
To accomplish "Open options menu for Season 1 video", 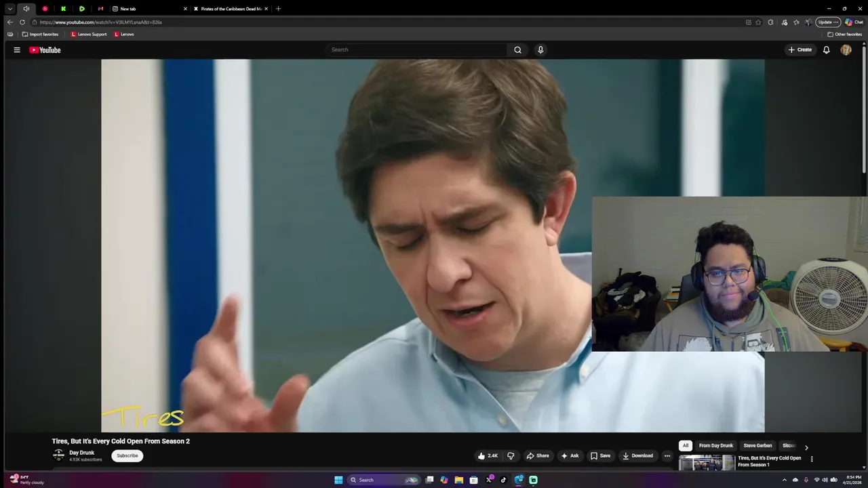I will tap(812, 459).
